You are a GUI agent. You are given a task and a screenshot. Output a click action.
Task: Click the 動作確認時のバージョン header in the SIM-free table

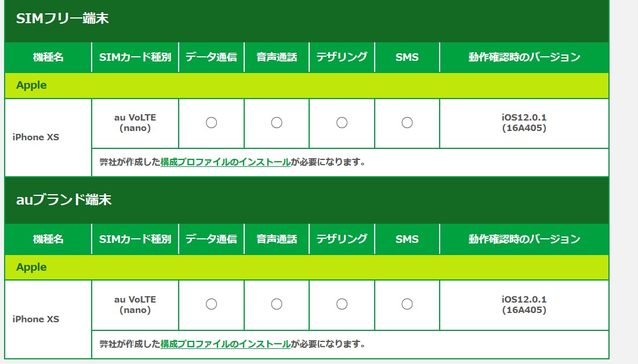point(524,57)
